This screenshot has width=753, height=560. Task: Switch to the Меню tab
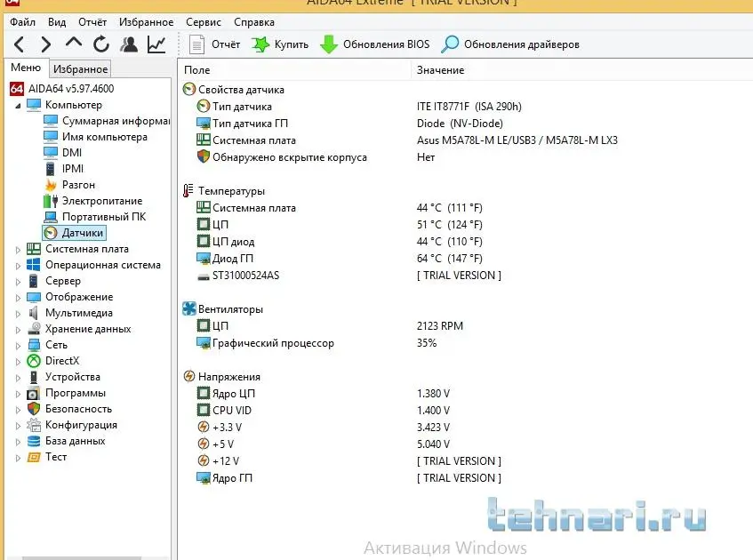tap(26, 68)
